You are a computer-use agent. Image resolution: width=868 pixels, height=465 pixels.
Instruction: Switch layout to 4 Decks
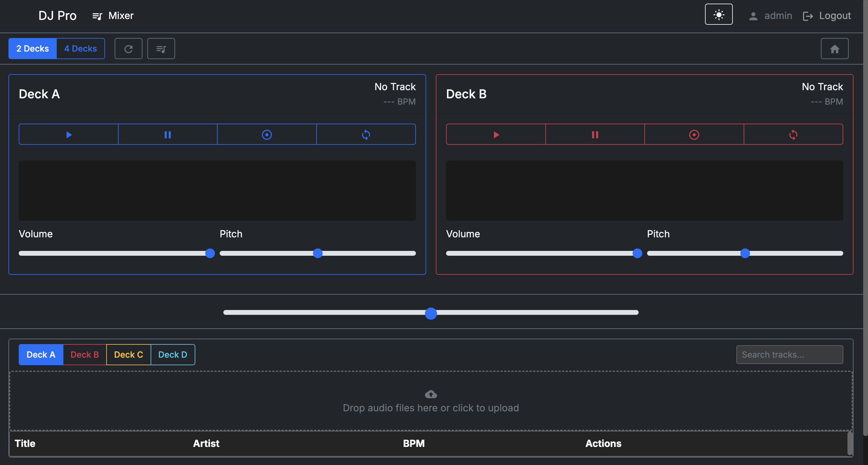coord(80,49)
